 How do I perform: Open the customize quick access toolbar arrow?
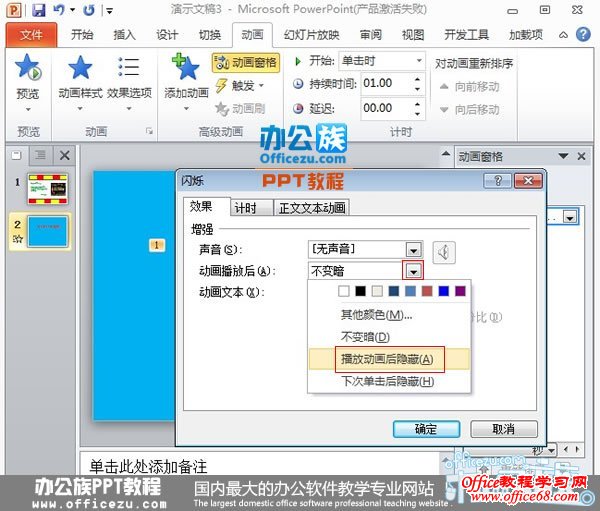(x=109, y=11)
